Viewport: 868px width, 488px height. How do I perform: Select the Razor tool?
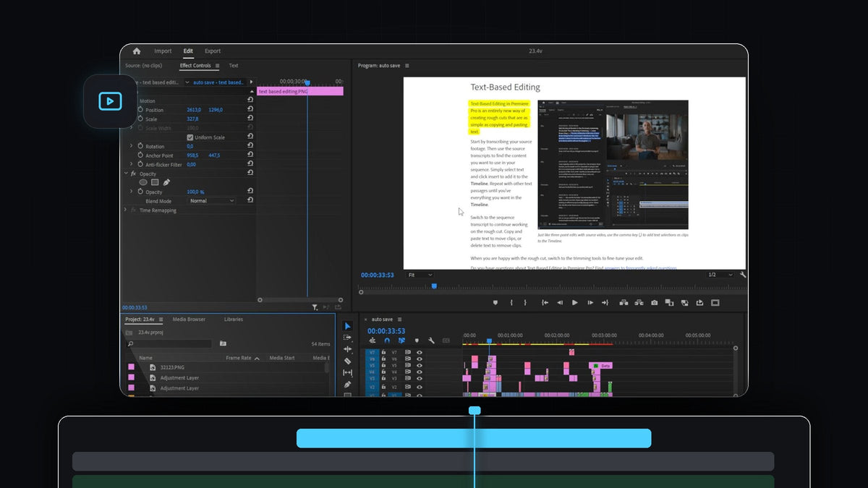348,361
